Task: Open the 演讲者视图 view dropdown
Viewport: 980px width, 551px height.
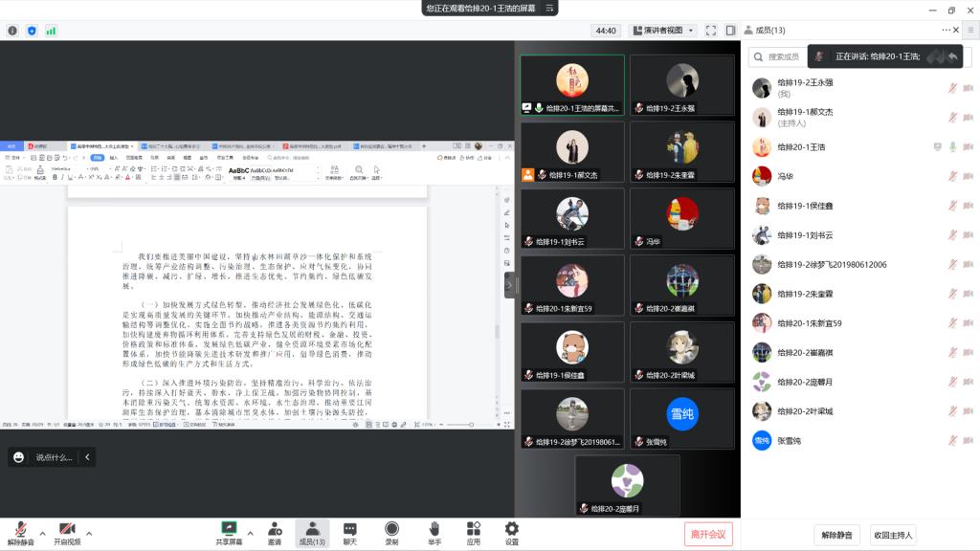Action: 666,31
